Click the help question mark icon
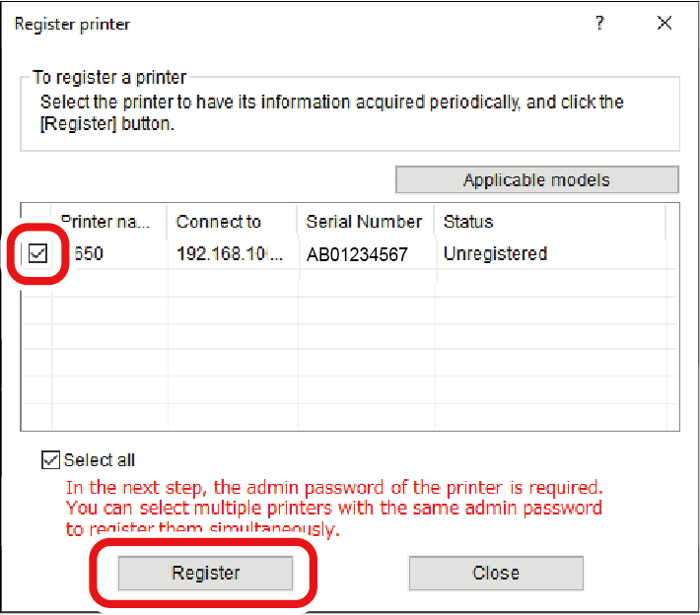Screen dimensions: 700x615 pyautogui.click(x=599, y=24)
